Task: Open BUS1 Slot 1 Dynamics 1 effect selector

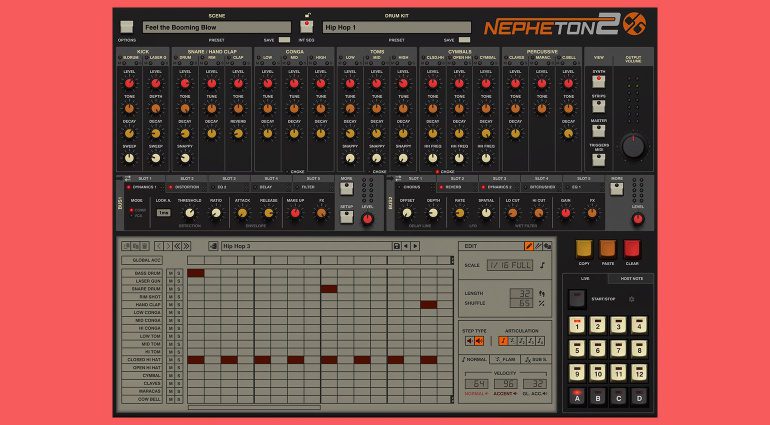Action: pos(144,187)
